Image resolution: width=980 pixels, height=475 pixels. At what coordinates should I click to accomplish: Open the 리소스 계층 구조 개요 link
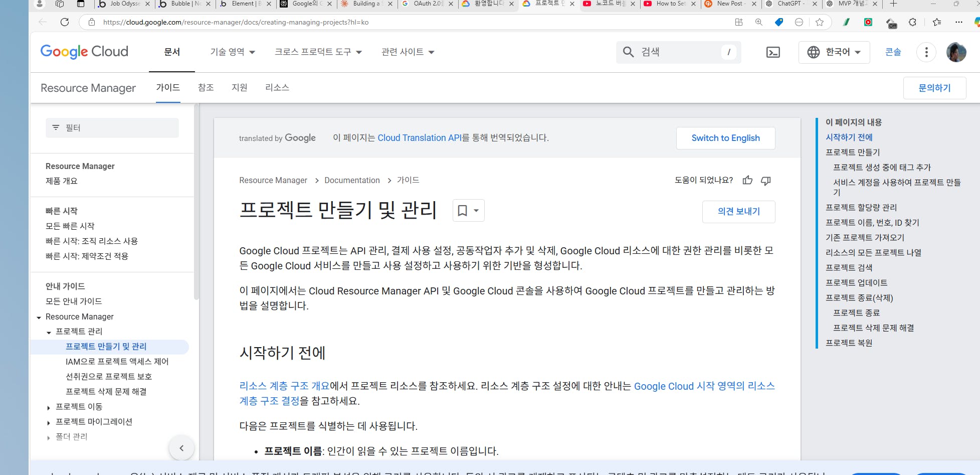[284, 386]
